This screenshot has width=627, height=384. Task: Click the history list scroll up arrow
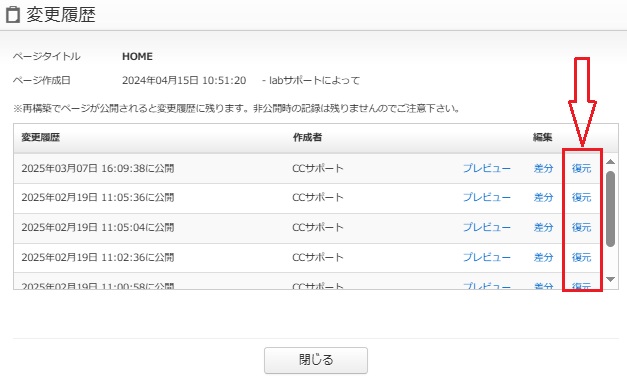pos(610,162)
